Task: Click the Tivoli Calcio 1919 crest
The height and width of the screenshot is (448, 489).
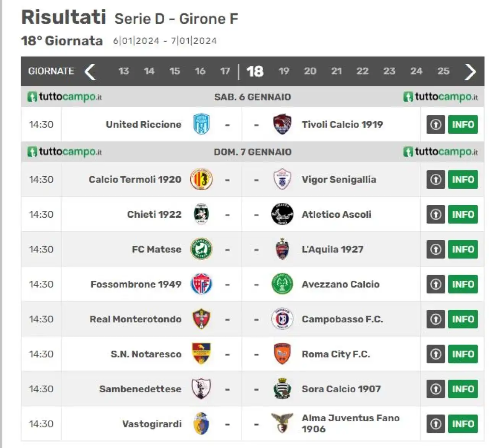Action: pyautogui.click(x=282, y=124)
